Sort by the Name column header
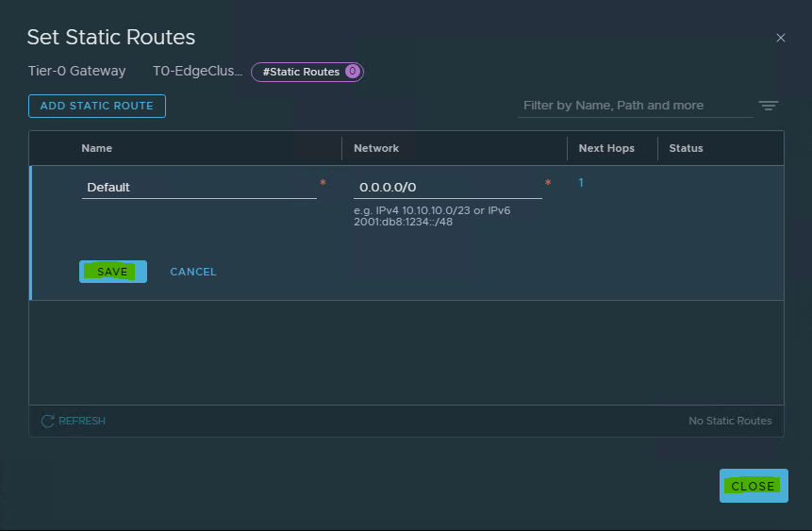 (x=97, y=148)
